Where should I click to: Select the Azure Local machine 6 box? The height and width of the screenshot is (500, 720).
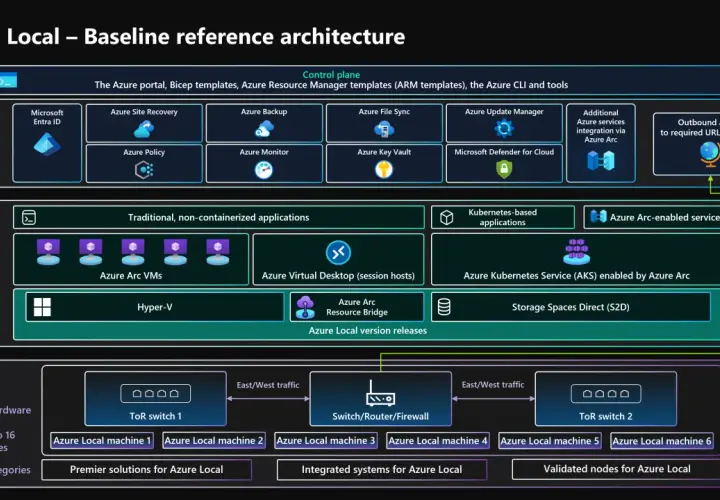click(x=662, y=441)
